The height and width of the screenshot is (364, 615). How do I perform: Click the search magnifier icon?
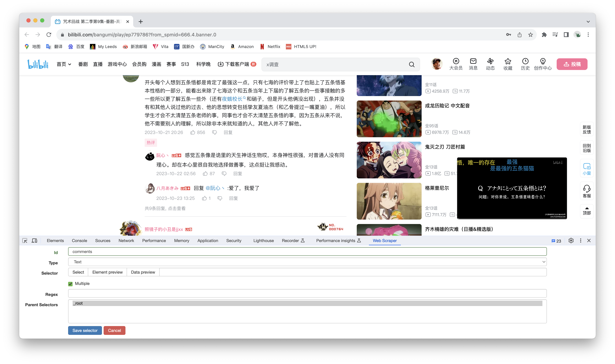(x=412, y=64)
